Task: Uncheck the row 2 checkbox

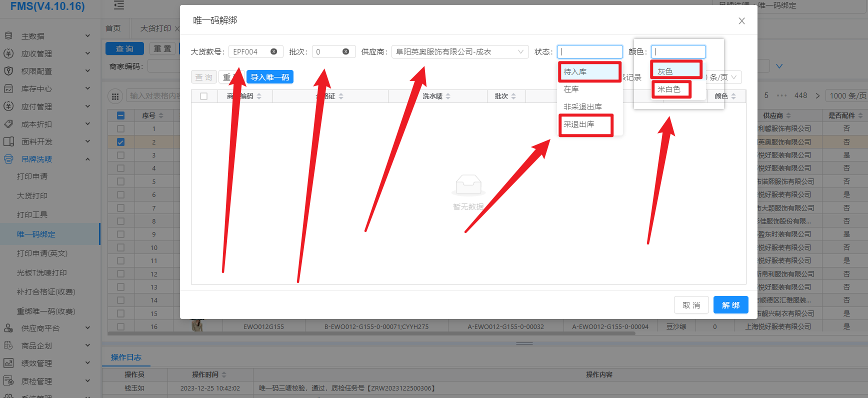Action: click(120, 142)
